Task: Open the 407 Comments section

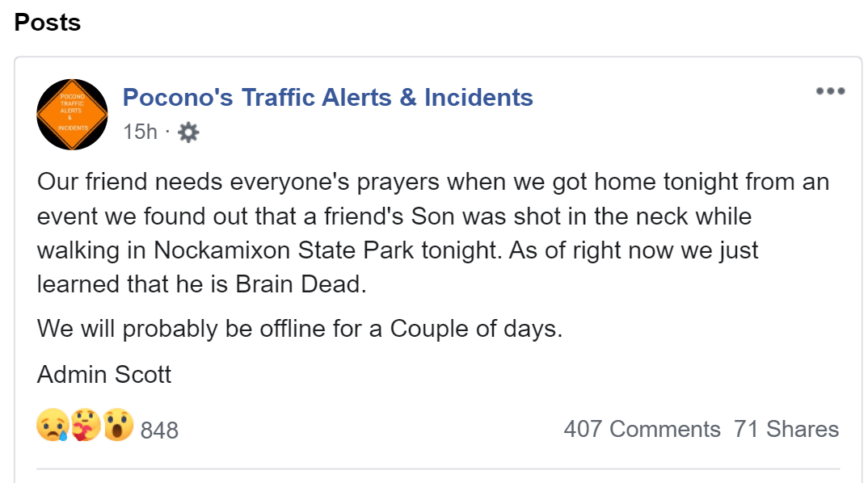Action: (x=642, y=429)
